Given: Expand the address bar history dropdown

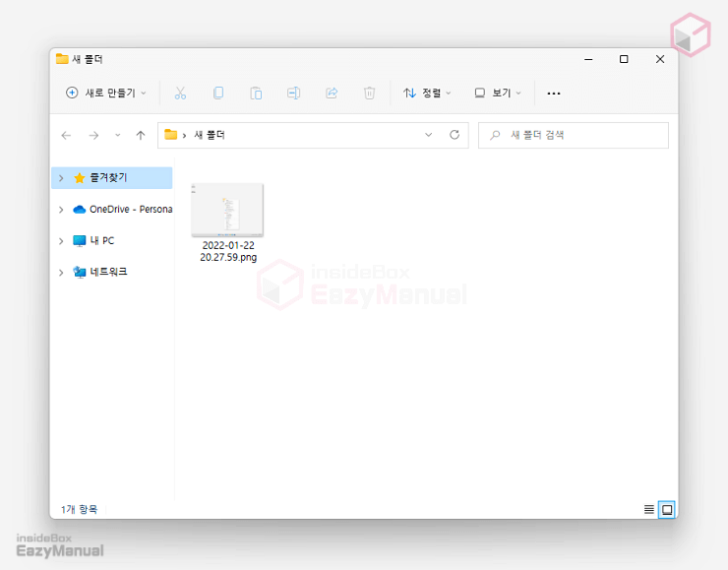Looking at the screenshot, I should [428, 135].
